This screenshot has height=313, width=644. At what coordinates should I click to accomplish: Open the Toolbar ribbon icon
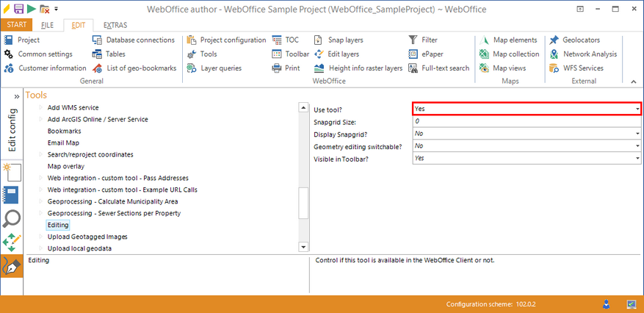277,54
